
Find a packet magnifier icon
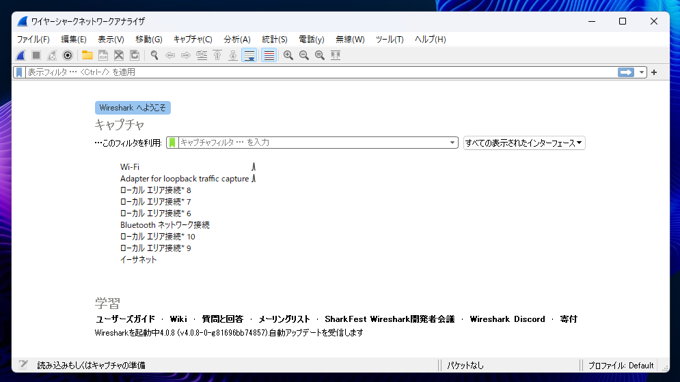[154, 56]
